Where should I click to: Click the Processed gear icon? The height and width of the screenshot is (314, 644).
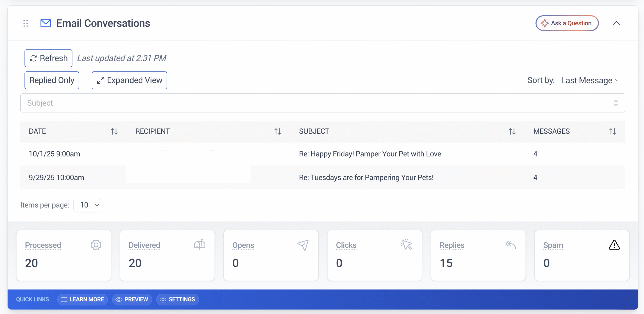tap(96, 245)
